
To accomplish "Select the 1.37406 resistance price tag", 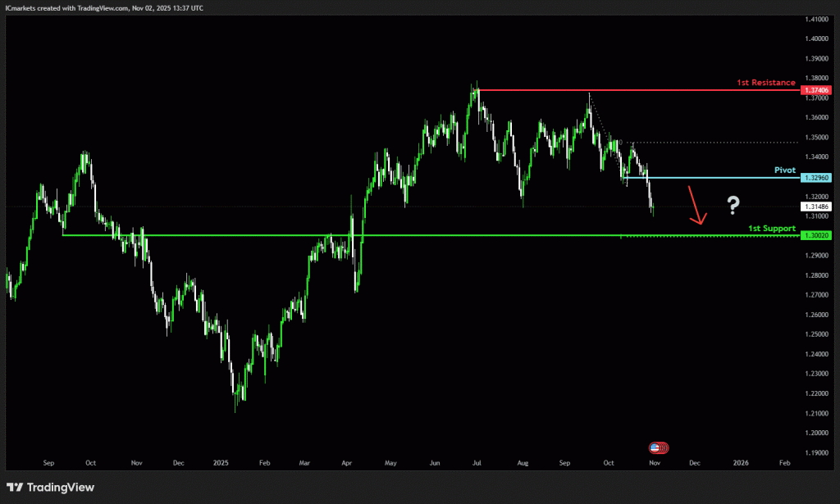I will 816,90.
